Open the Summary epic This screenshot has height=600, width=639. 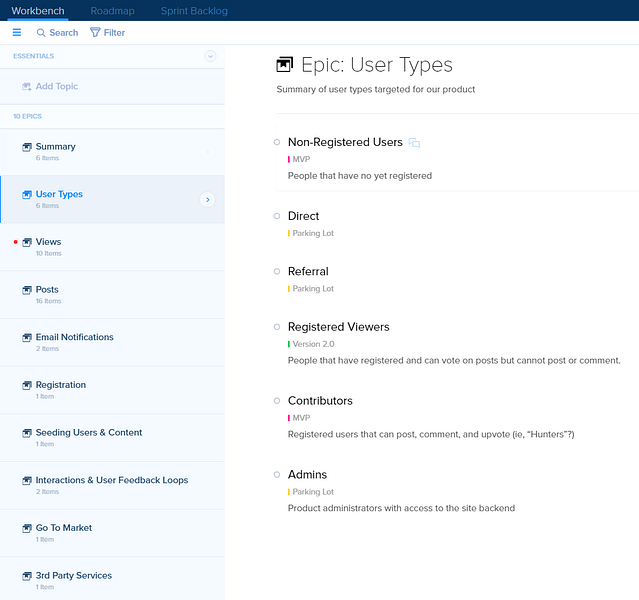[x=112, y=152]
